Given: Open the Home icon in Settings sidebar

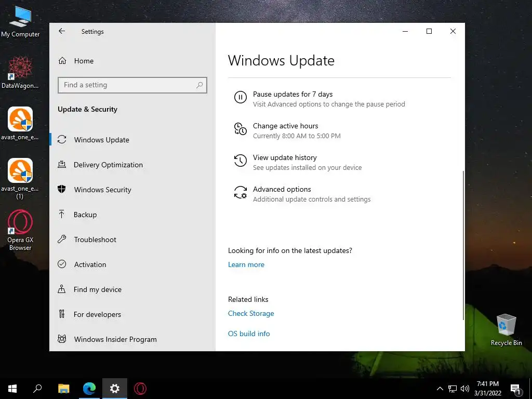Looking at the screenshot, I should point(62,61).
